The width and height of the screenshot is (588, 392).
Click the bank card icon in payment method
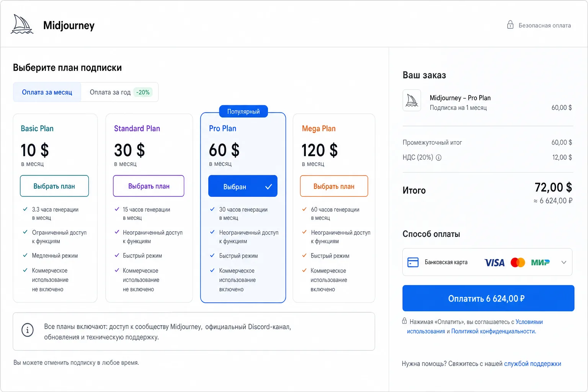413,262
